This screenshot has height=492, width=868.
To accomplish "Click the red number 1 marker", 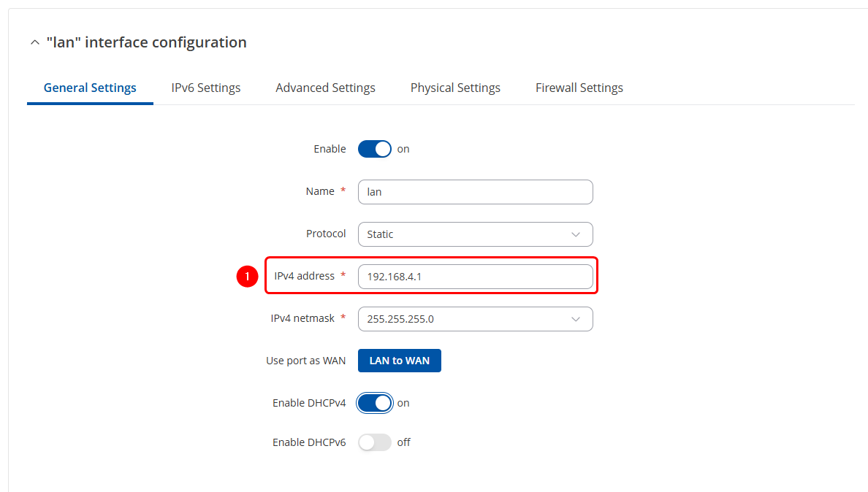I will [247, 277].
